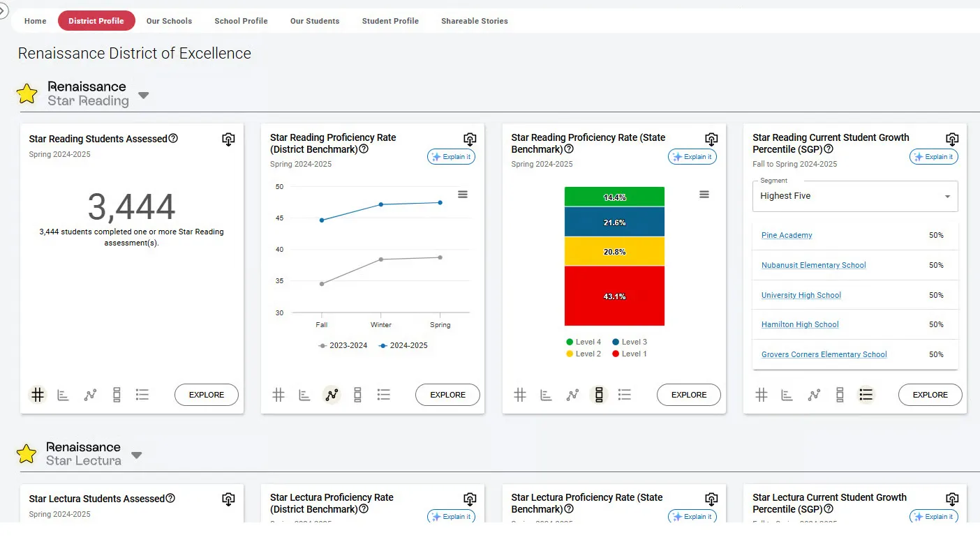Open help for Star Reading State Benchmark title
The height and width of the screenshot is (551, 980).
pyautogui.click(x=569, y=149)
